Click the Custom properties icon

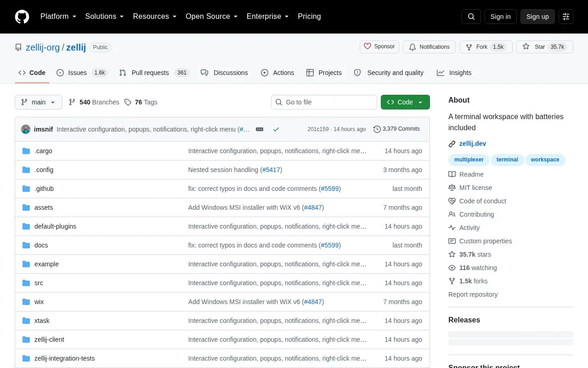[452, 241]
